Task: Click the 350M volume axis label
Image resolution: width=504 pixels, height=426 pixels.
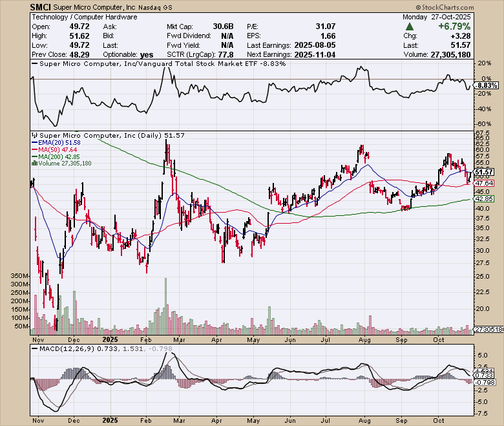Action: (19, 276)
